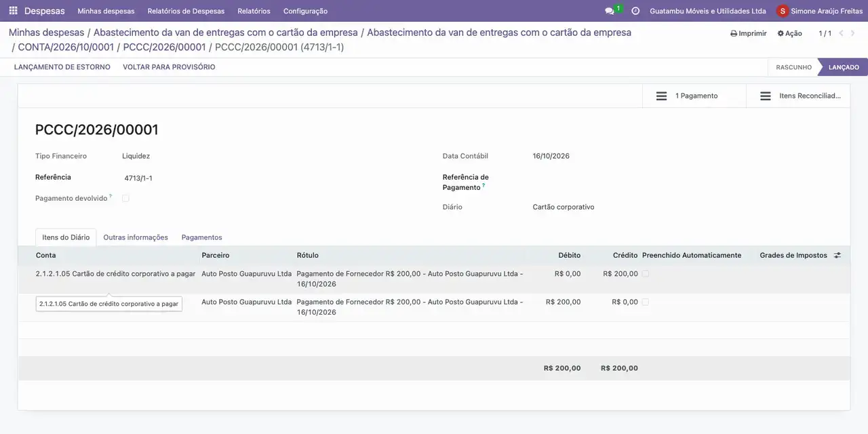Click the Lançamento de Estorno button

click(62, 67)
